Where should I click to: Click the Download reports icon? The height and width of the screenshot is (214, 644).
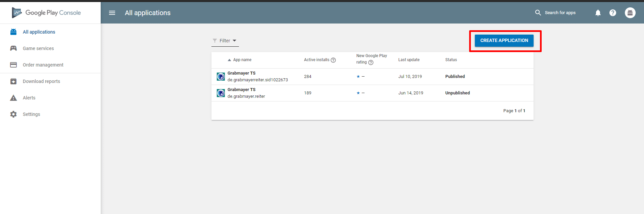[x=13, y=81]
